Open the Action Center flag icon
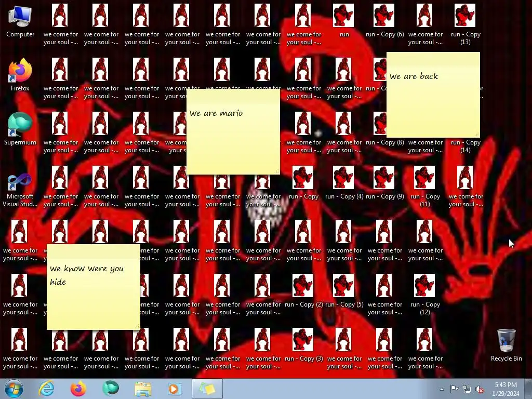This screenshot has width=532, height=399. pyautogui.click(x=454, y=389)
